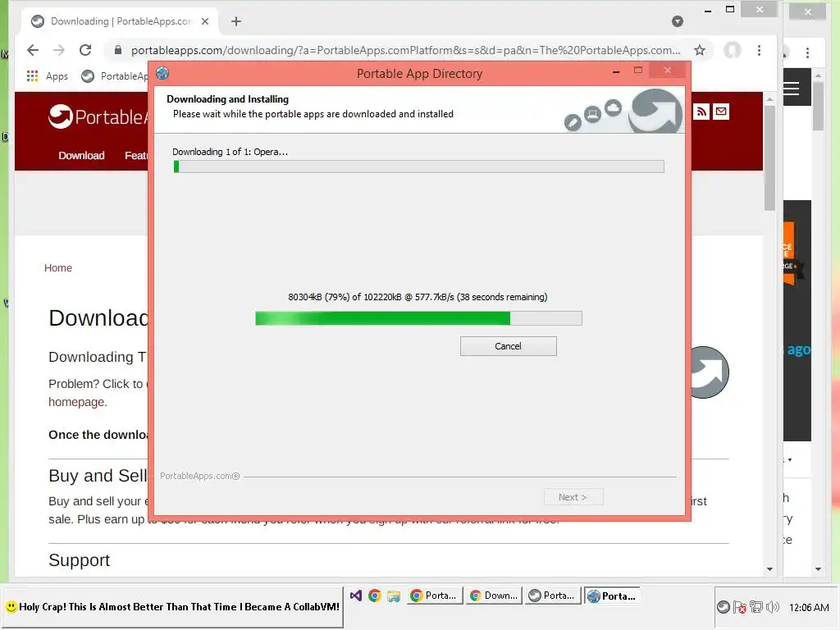840x630 pixels.
Task: Open the Apps bookmarks shortcut
Action: pos(47,76)
